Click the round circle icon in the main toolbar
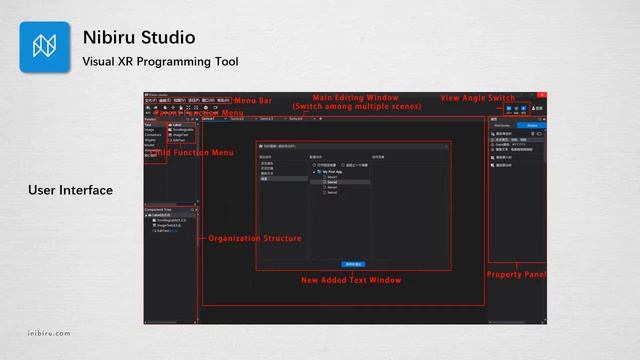The height and width of the screenshot is (360, 640). coord(206,108)
